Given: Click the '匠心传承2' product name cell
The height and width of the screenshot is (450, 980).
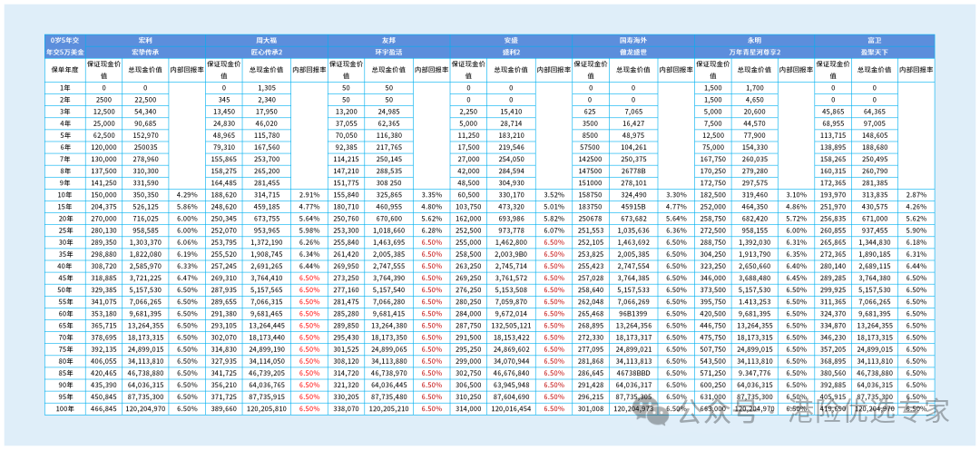Looking at the screenshot, I should point(267,51).
